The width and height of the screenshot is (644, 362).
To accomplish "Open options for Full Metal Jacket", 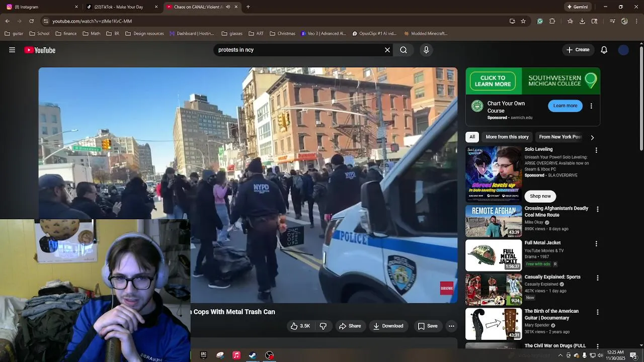I will (596, 243).
